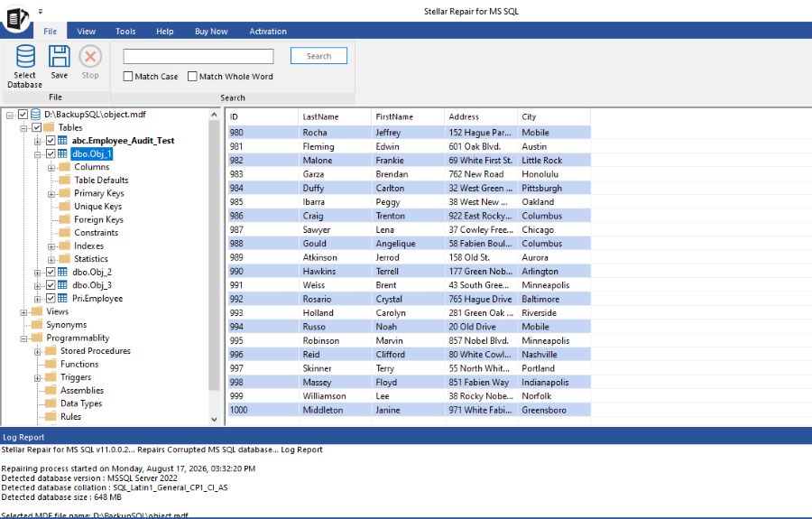This screenshot has width=812, height=519.
Task: Uncheck the abc.Employee_Audit_Test checkbox
Action: (51, 141)
